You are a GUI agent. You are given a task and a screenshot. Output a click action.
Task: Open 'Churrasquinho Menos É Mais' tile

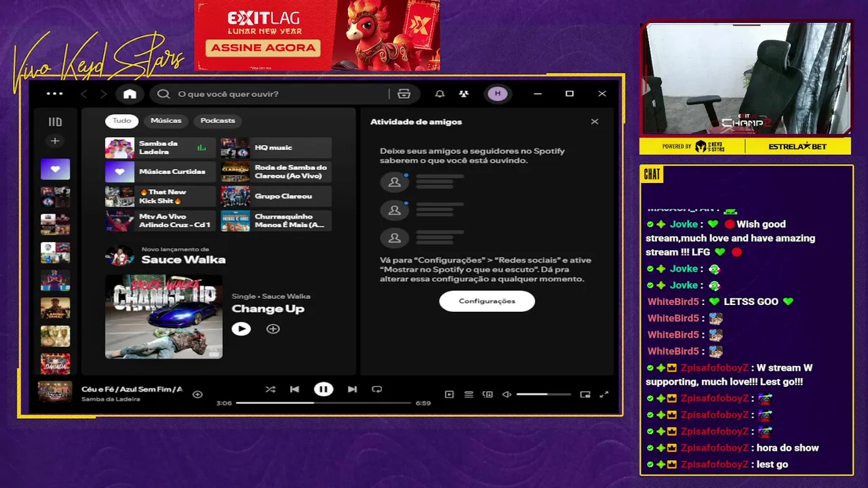276,221
